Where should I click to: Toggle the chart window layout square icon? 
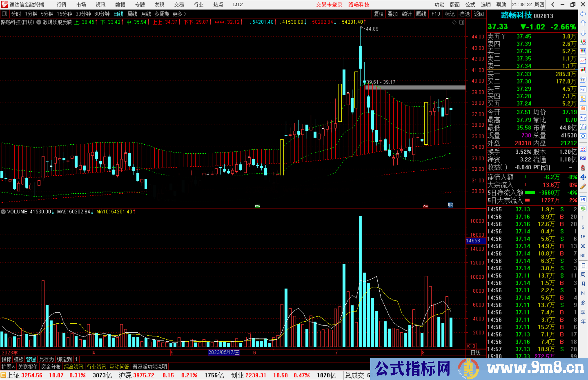point(462,22)
